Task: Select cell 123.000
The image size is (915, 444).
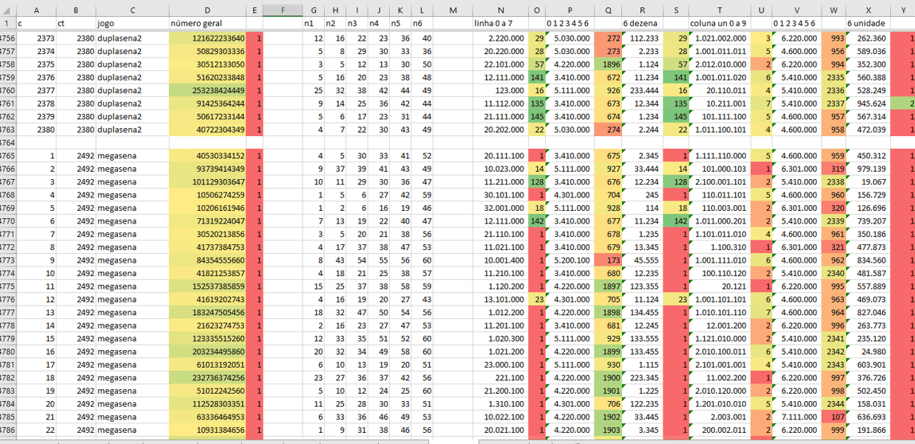Action: 500,90
